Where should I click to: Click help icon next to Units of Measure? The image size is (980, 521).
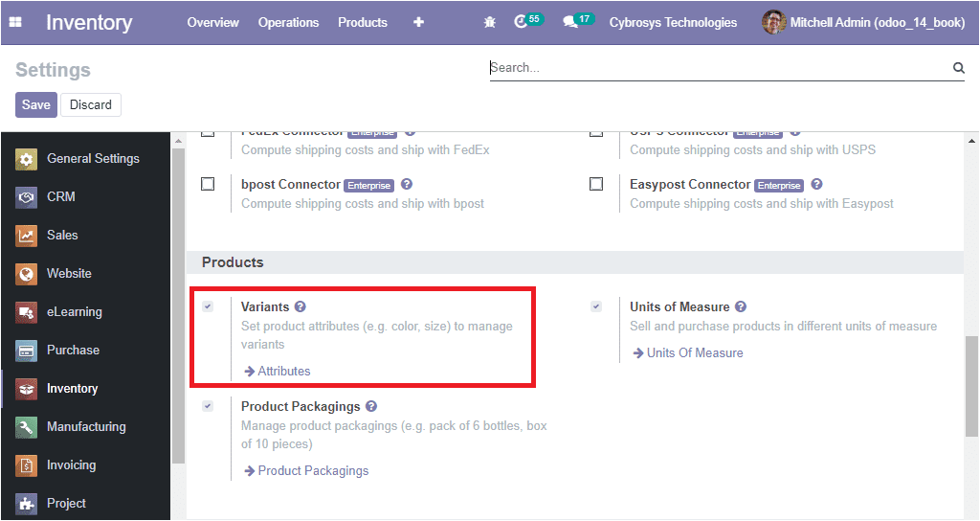pos(741,306)
